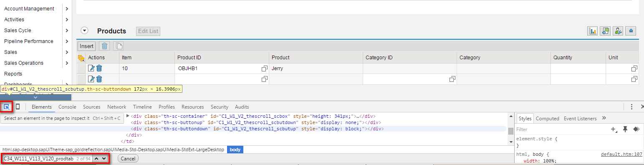The width and height of the screenshot is (644, 165).
Task: Open the personalize table icon
Action: (x=618, y=31)
